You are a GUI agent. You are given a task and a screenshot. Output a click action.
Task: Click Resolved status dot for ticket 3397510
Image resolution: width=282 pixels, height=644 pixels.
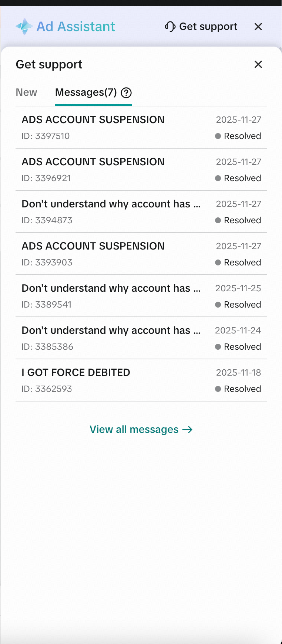(218, 136)
